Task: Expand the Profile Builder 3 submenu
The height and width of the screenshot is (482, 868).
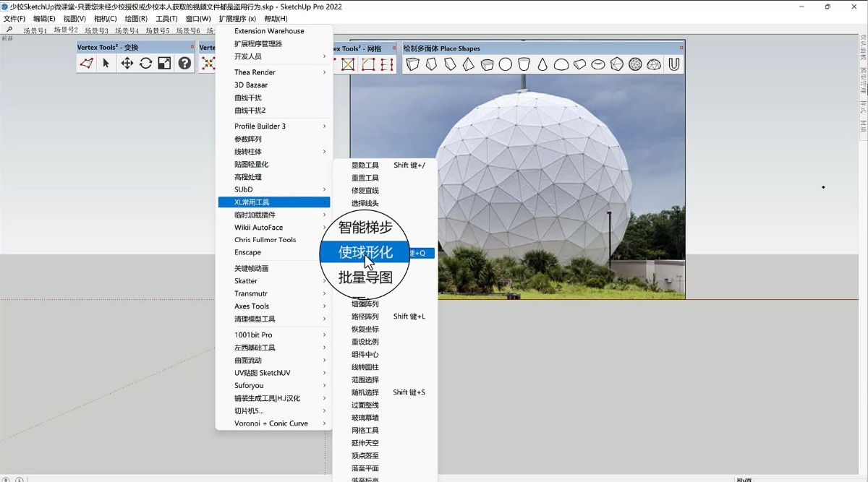Action: [x=274, y=126]
